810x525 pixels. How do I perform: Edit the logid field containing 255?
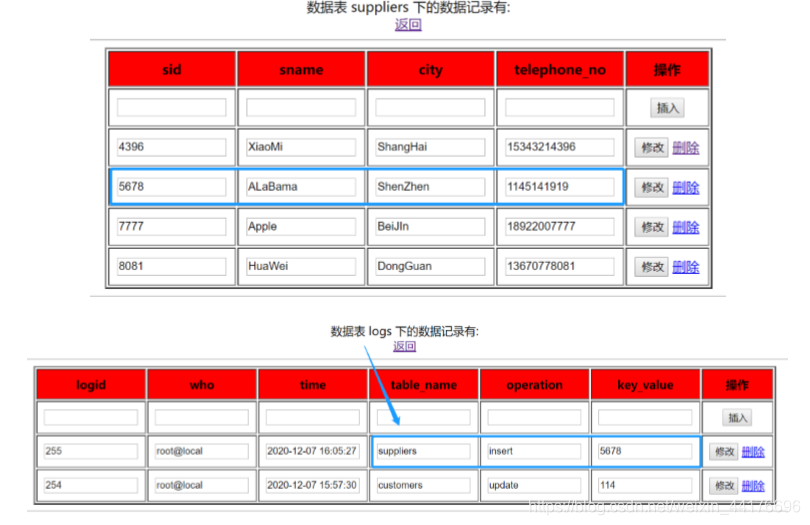91,451
